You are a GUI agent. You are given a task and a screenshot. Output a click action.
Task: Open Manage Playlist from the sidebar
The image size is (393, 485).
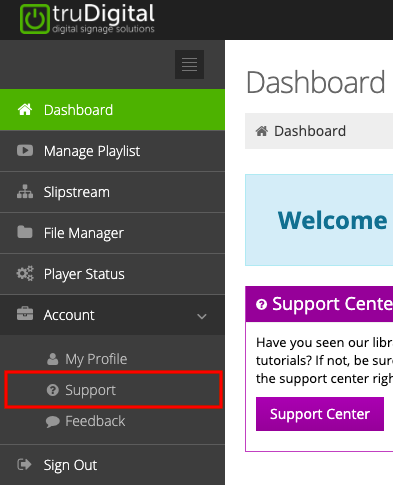click(112, 151)
